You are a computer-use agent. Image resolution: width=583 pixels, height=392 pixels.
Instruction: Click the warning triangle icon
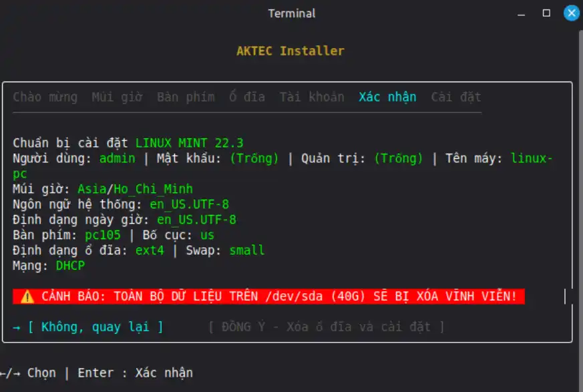[x=27, y=297]
